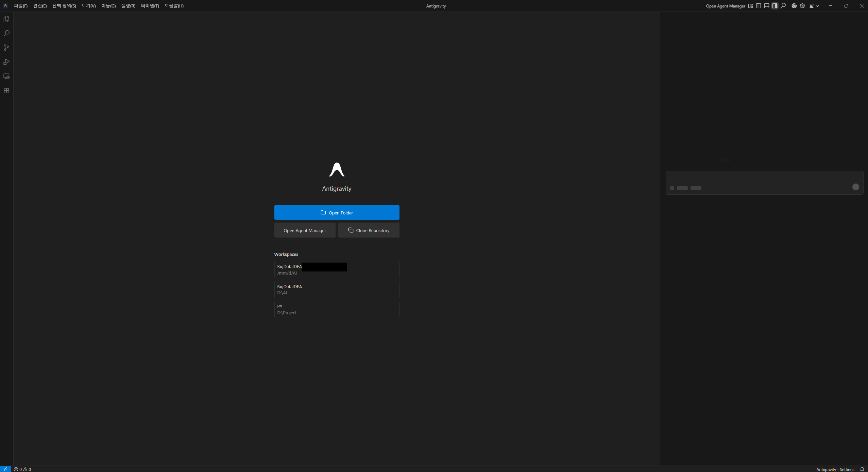This screenshot has height=472, width=868.
Task: Open the 파일(F) menu
Action: click(20, 6)
